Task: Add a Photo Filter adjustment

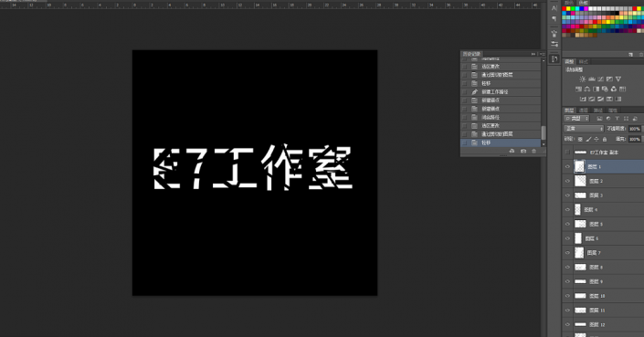Action: [605, 89]
